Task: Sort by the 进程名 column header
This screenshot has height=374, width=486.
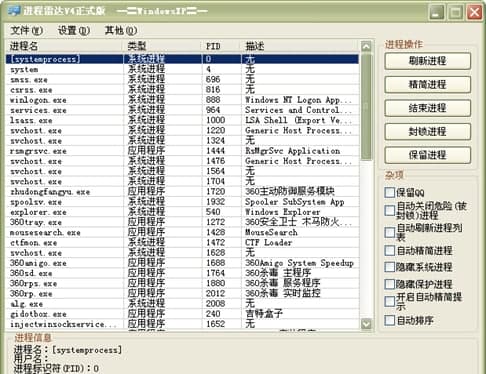Action: coord(65,46)
